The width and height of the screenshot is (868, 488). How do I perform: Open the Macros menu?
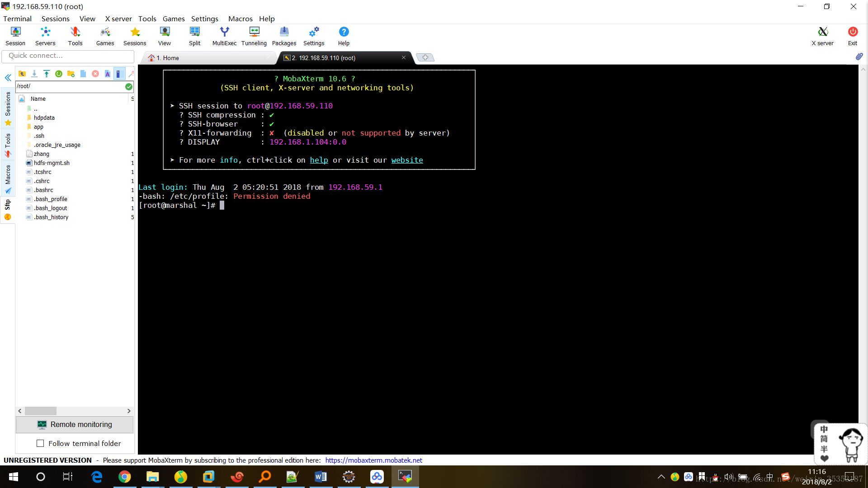240,19
